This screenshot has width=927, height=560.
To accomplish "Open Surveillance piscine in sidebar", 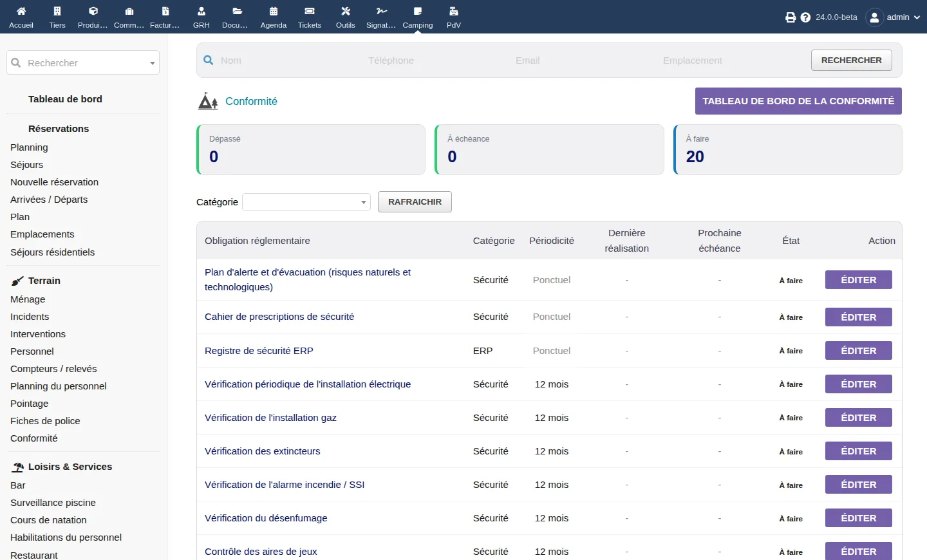I will pos(53,503).
